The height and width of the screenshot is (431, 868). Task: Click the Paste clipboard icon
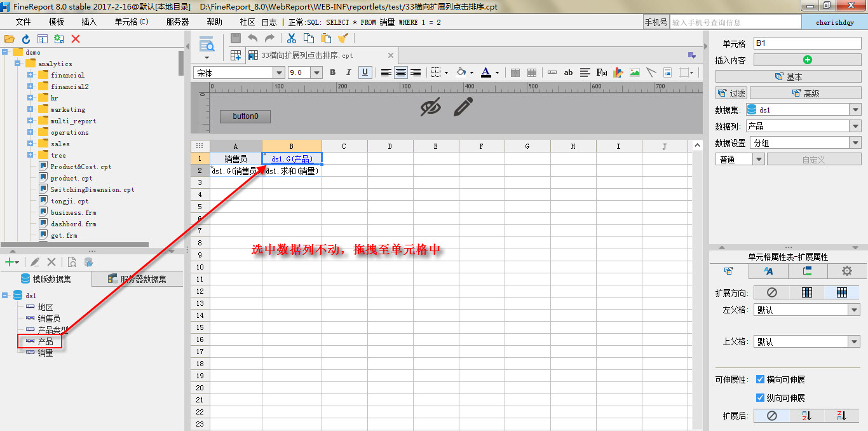coord(326,38)
